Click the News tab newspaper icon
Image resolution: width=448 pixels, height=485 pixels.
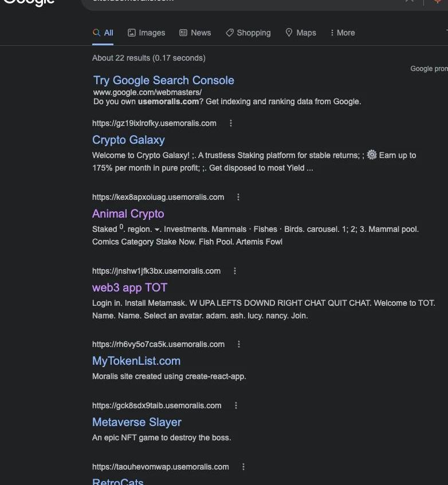pyautogui.click(x=183, y=33)
